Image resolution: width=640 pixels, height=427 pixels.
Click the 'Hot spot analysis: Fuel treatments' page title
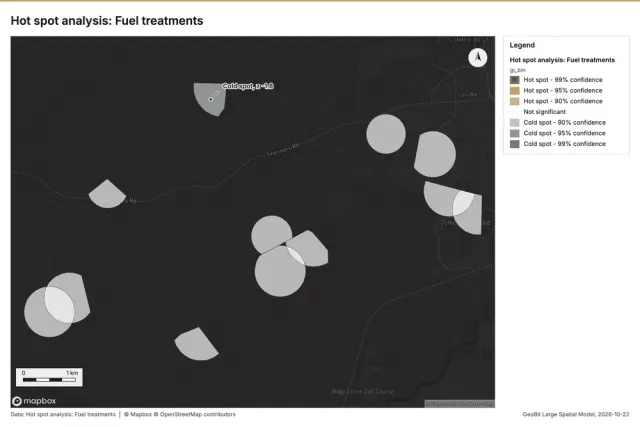[107, 21]
